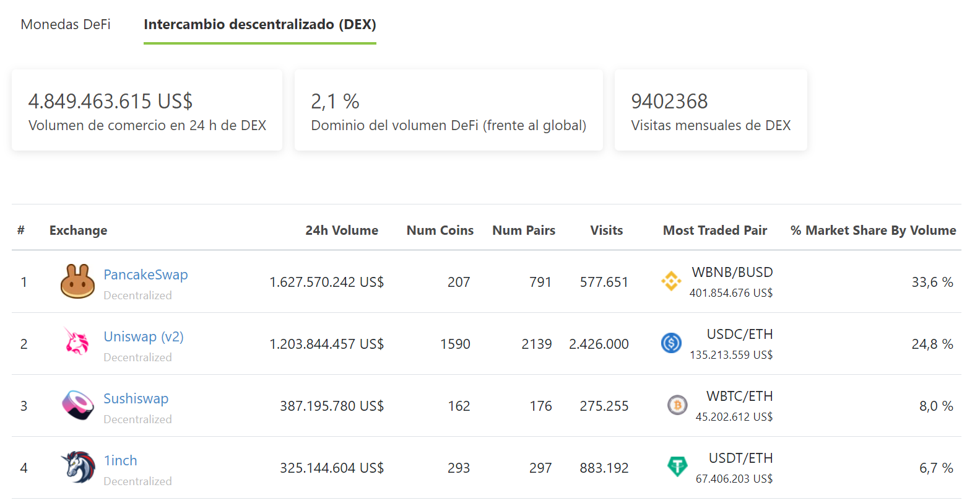Click Uniswap's 24,8 % market share
The image size is (980, 500).
(932, 344)
